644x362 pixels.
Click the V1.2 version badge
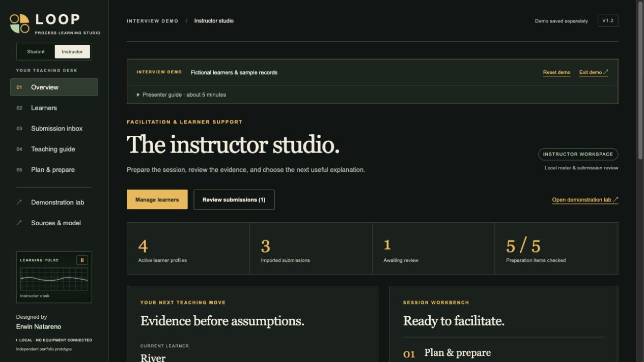pyautogui.click(x=608, y=21)
